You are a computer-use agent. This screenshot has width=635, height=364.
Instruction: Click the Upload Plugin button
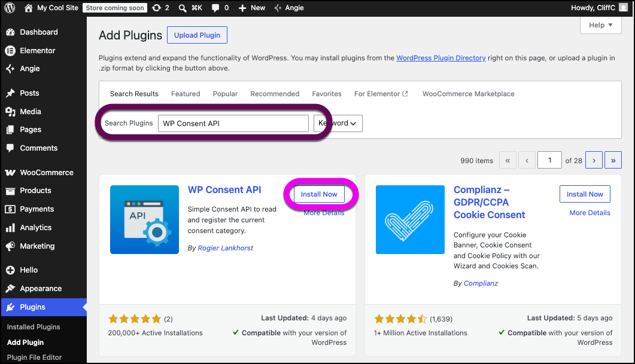pos(198,35)
